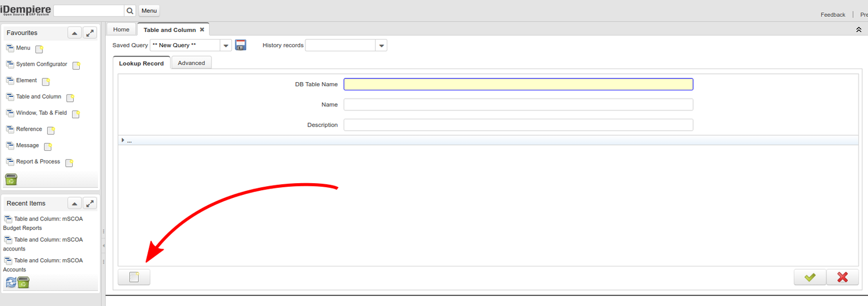
Task: Open the Menu button in header
Action: [x=149, y=11]
